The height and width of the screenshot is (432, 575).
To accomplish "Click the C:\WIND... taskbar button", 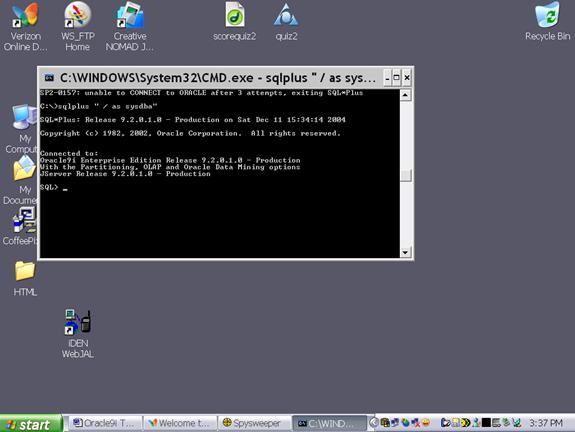I will pos(330,424).
